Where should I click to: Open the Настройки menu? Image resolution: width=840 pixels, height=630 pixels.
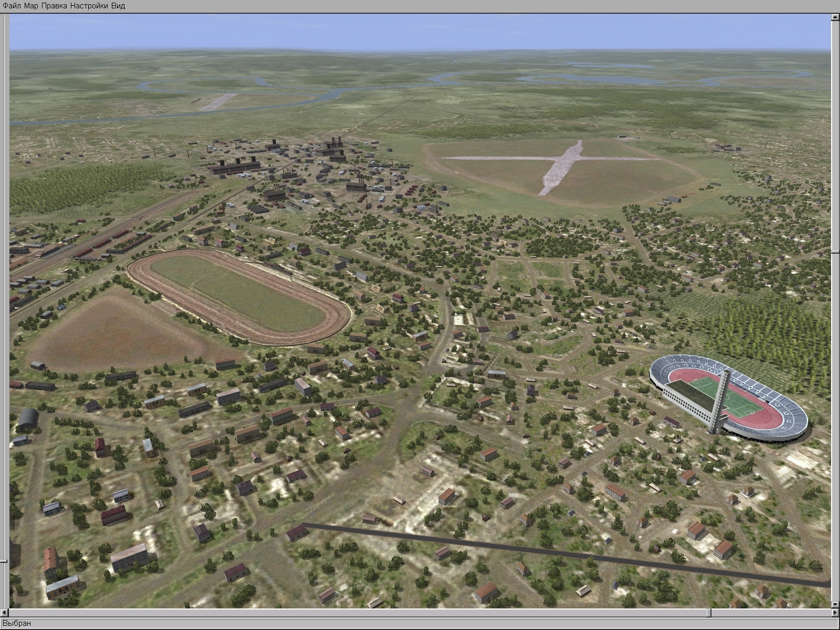click(x=89, y=6)
